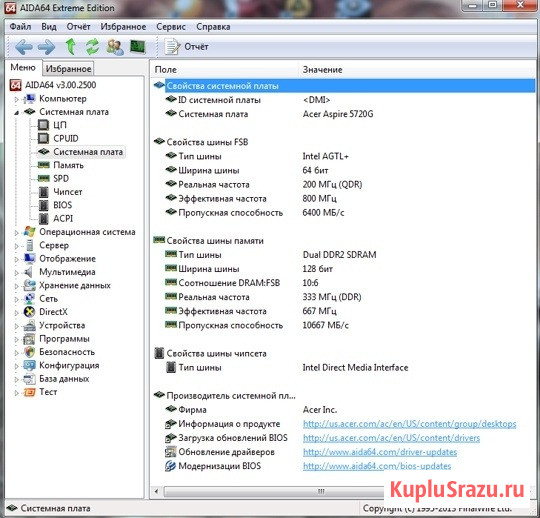Click the Программы icon in tree
540x518 pixels.
[30, 339]
